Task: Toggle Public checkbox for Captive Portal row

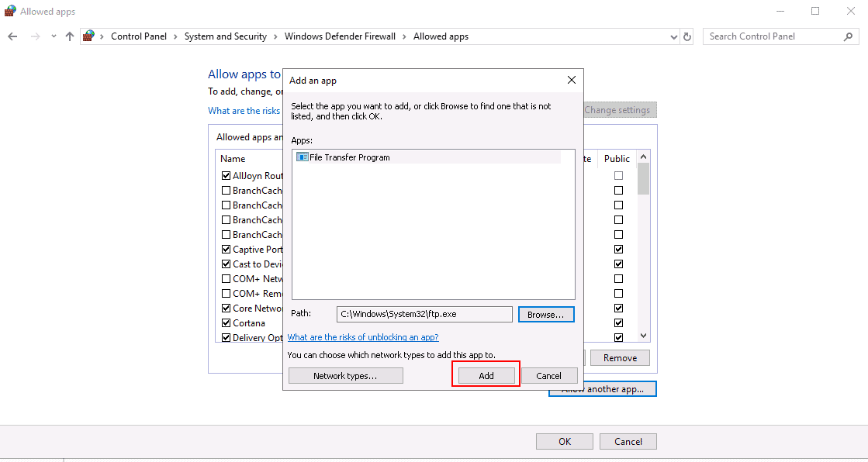Action: pyautogui.click(x=618, y=249)
